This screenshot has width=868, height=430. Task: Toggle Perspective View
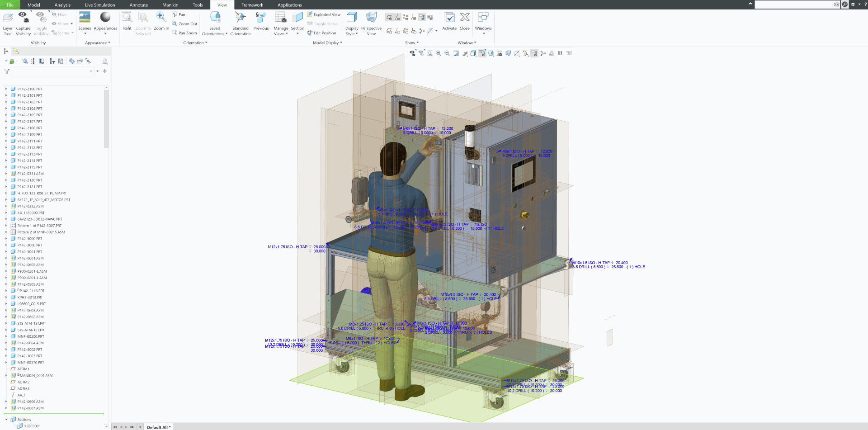coord(371,24)
